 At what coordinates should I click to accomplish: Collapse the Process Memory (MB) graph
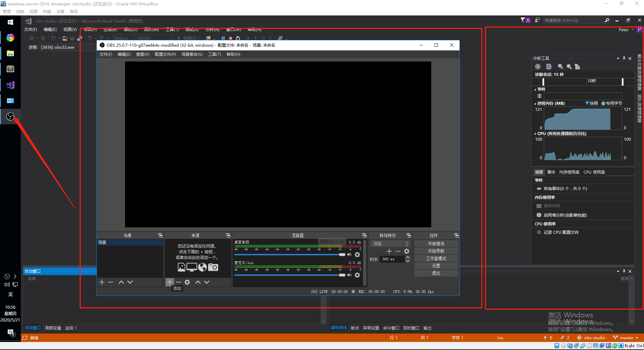click(535, 103)
